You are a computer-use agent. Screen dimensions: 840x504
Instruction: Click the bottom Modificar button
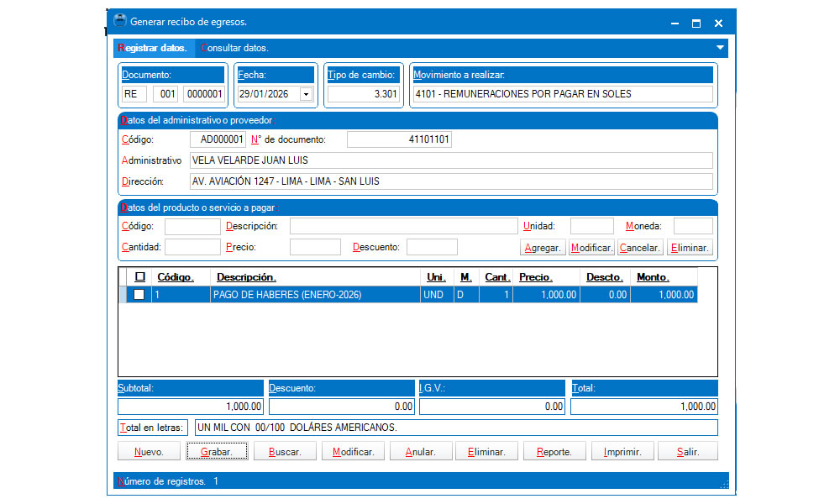[x=353, y=452]
